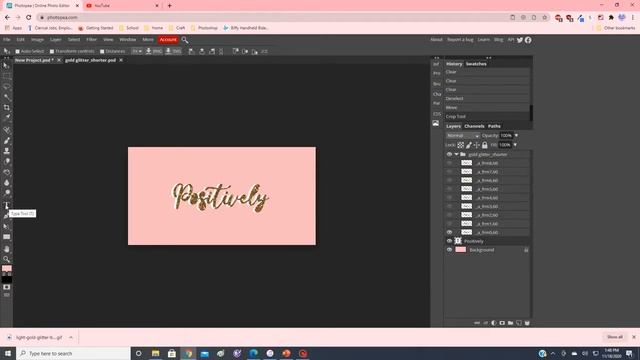Select the Type tool

pos(6,205)
